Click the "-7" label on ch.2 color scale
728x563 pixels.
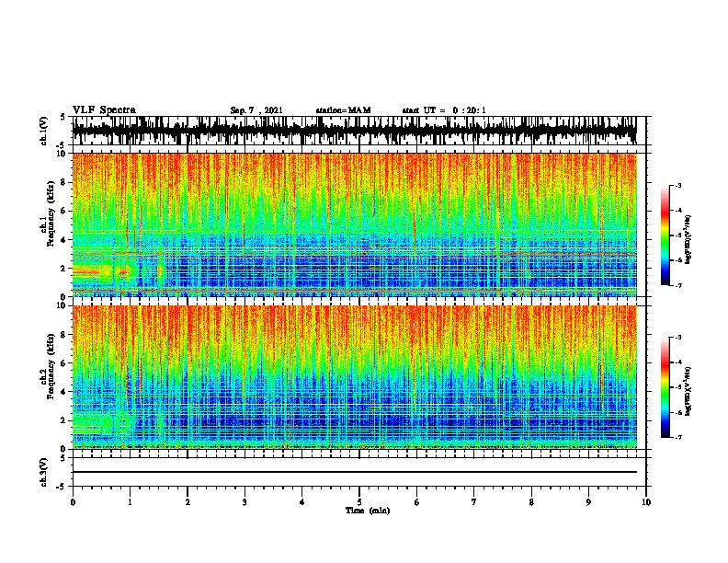click(678, 437)
